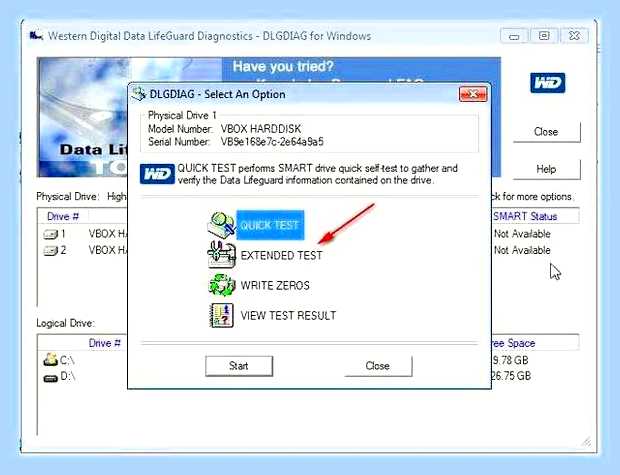The image size is (620, 475).
Task: Click the Data Lifeguard banner image
Action: coord(82,117)
